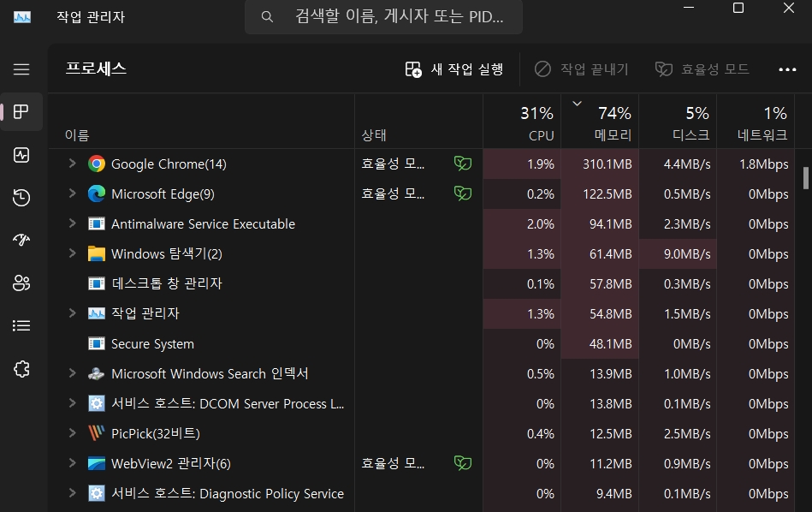This screenshot has height=512, width=812.
Task: Expand the WebView2 관리자(6) group
Action: (72, 462)
